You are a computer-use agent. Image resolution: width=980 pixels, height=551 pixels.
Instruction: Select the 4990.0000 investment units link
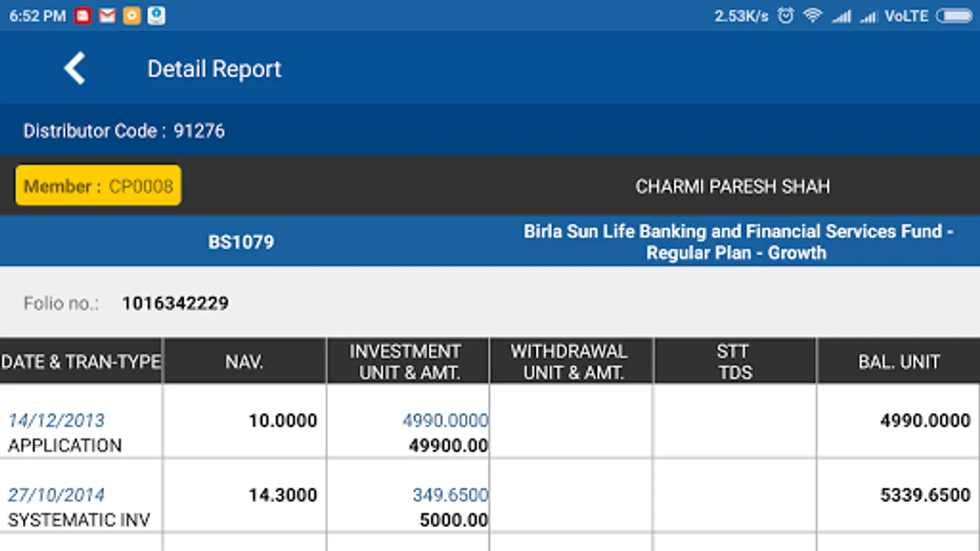[x=445, y=421]
